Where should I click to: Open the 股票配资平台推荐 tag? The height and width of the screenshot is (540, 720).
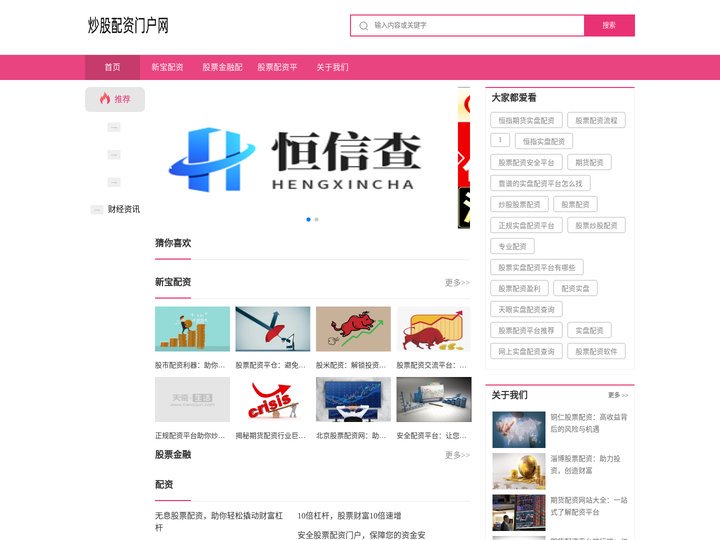526,331
